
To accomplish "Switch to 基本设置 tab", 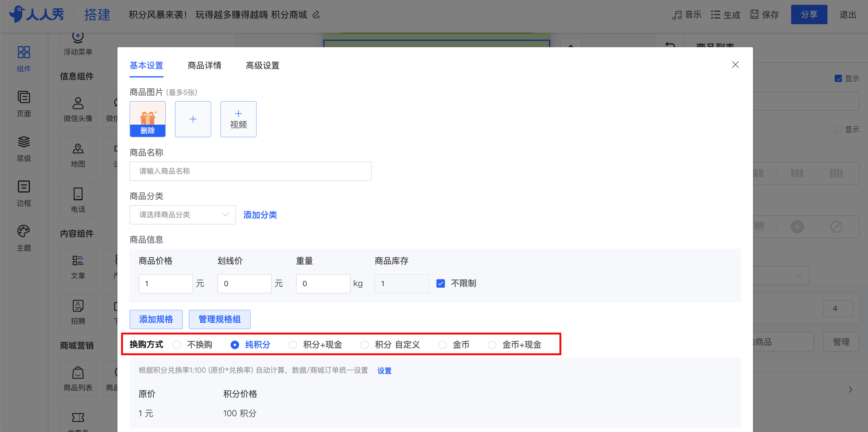I will 146,65.
